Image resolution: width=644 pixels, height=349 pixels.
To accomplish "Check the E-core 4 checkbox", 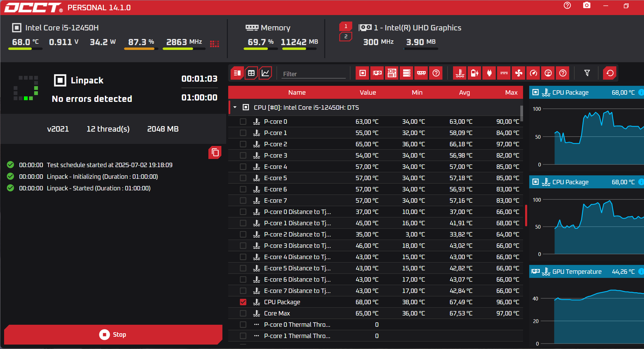I will 243,167.
